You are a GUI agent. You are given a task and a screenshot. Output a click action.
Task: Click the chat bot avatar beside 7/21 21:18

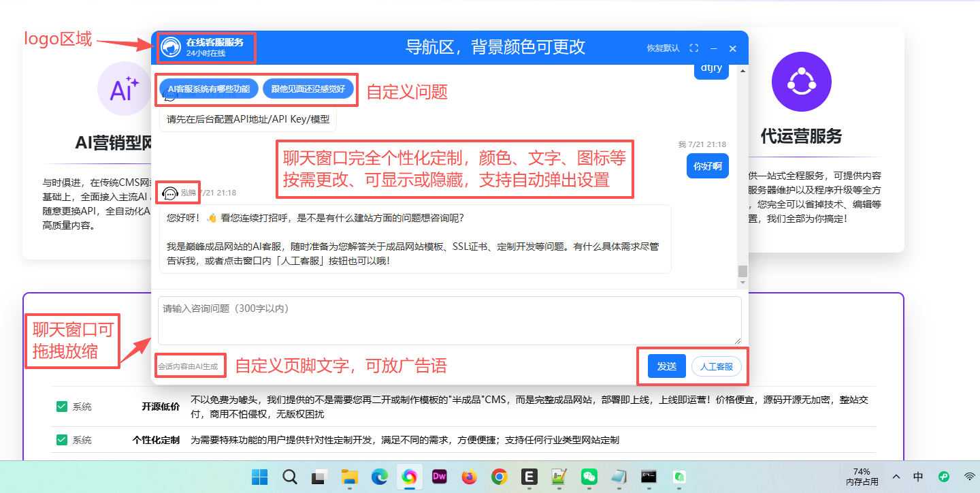170,193
